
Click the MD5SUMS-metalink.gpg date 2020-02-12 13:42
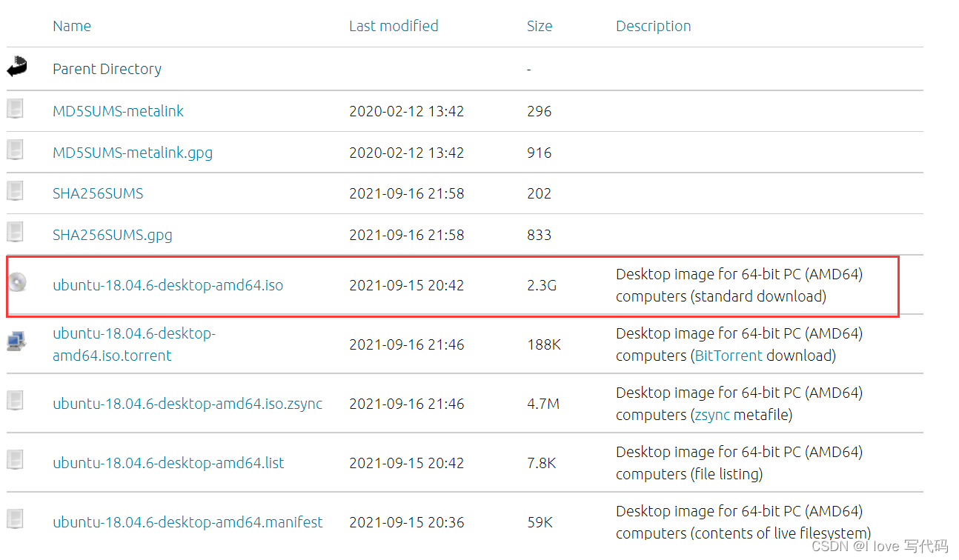pyautogui.click(x=407, y=153)
